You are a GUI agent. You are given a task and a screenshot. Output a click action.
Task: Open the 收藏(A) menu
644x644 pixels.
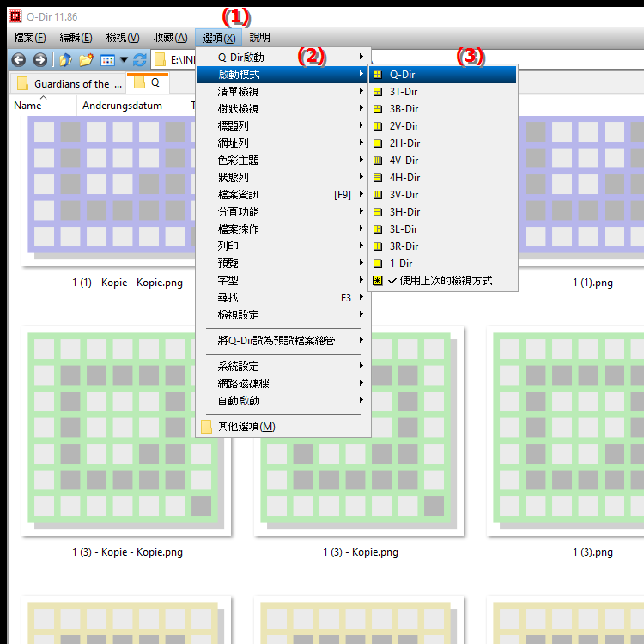click(x=170, y=38)
